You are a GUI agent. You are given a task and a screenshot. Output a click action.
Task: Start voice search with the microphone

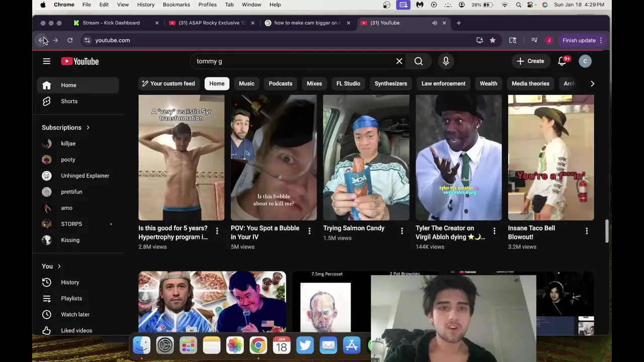446,61
